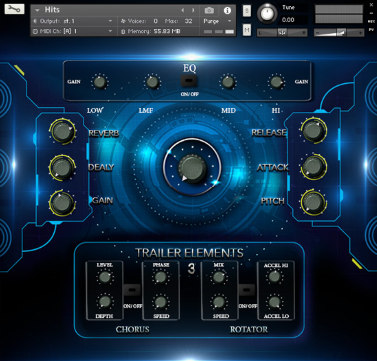Toggle the ROTATOR ON/OFF switch

[247, 290]
